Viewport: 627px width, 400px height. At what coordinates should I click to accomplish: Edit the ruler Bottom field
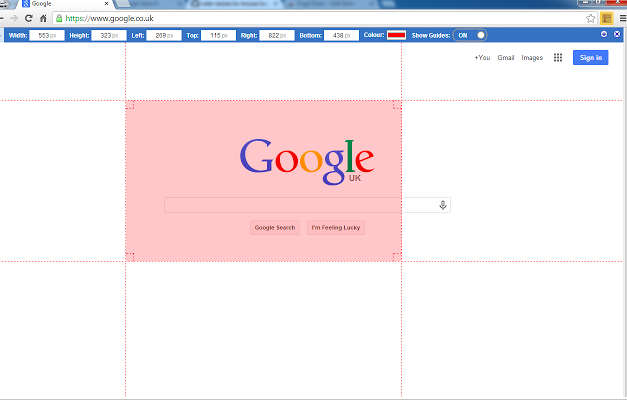[341, 36]
